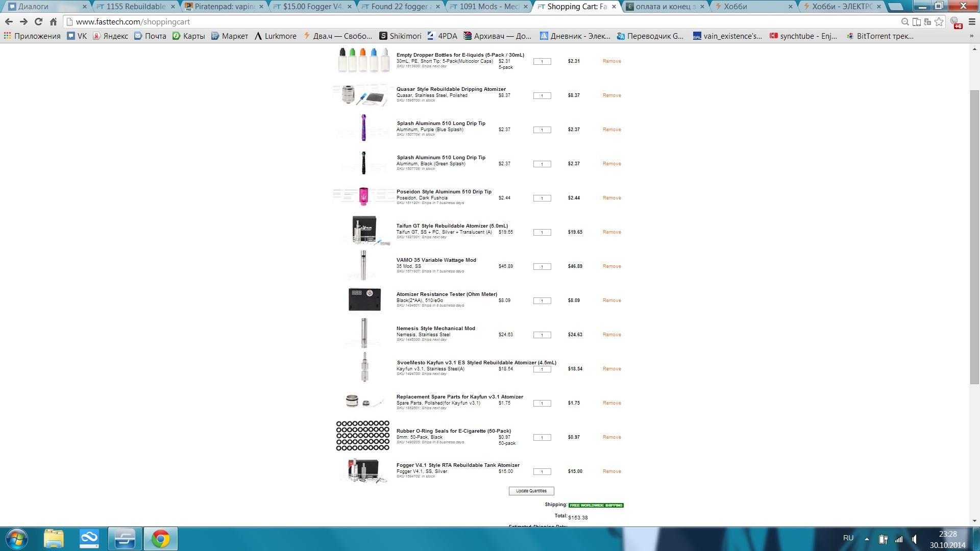
Task: Bookmark this page with the star
Action: 939,22
